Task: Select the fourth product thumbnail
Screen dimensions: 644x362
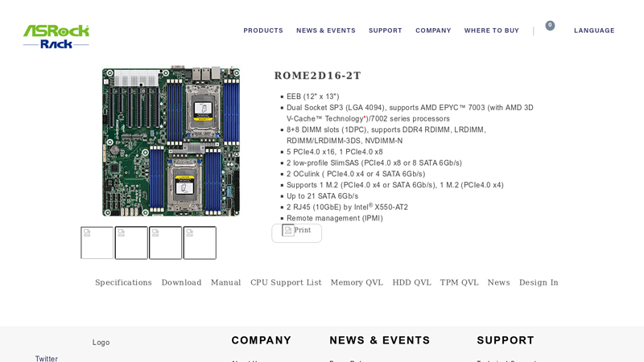Action: 200,243
